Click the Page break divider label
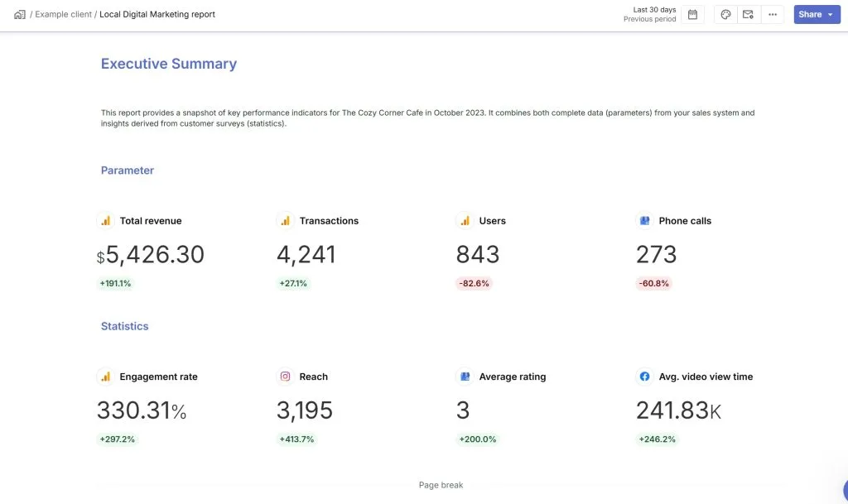Viewport: 848px width, 504px height. pyautogui.click(x=441, y=485)
